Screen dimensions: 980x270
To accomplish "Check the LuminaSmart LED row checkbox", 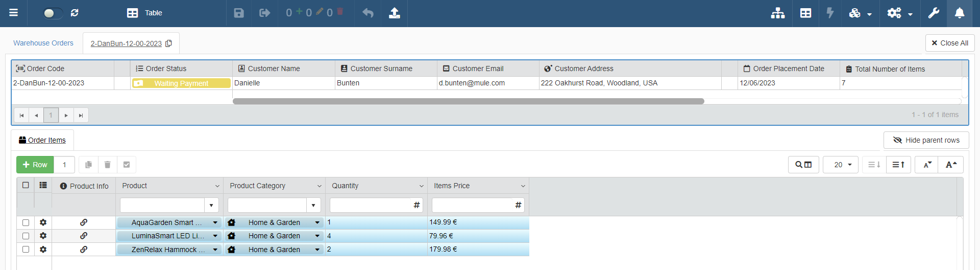I will [x=26, y=236].
